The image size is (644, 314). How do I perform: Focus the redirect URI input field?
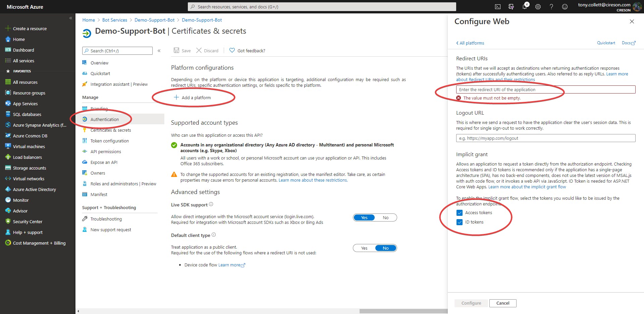[x=546, y=89]
